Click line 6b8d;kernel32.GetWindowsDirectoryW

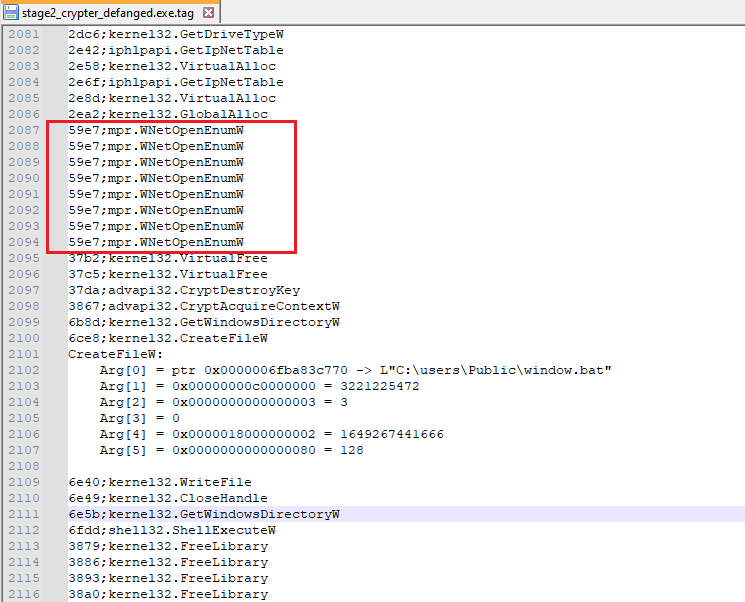[204, 322]
